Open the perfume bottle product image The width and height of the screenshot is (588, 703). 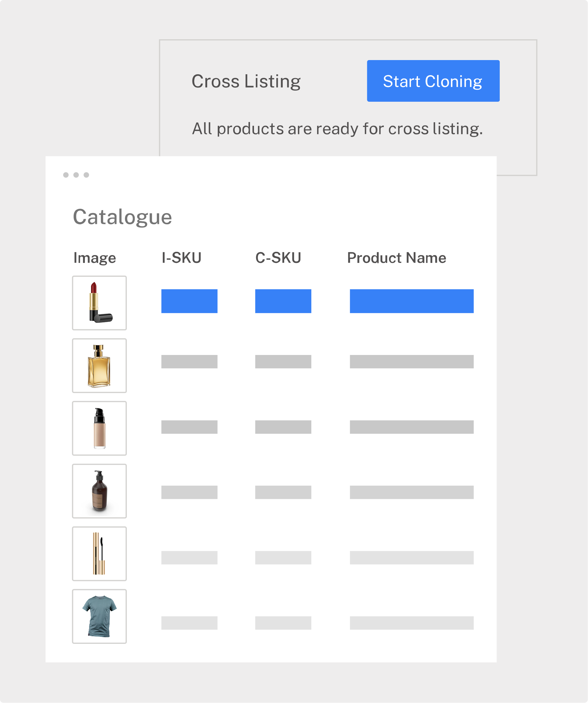(99, 365)
